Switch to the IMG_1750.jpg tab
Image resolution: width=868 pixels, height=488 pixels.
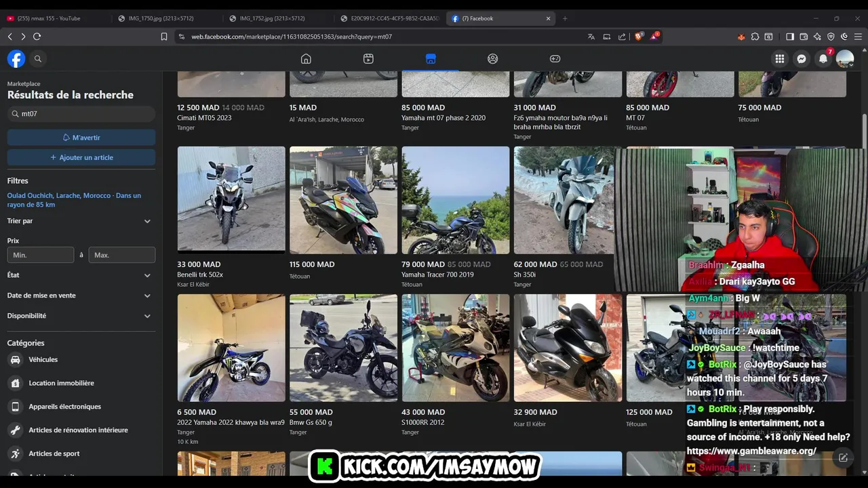166,18
